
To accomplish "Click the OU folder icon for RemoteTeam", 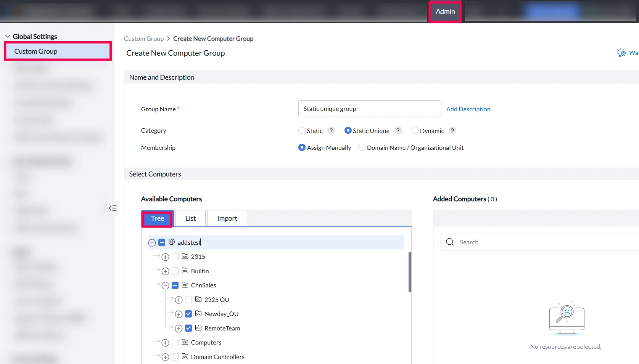I will click(198, 328).
